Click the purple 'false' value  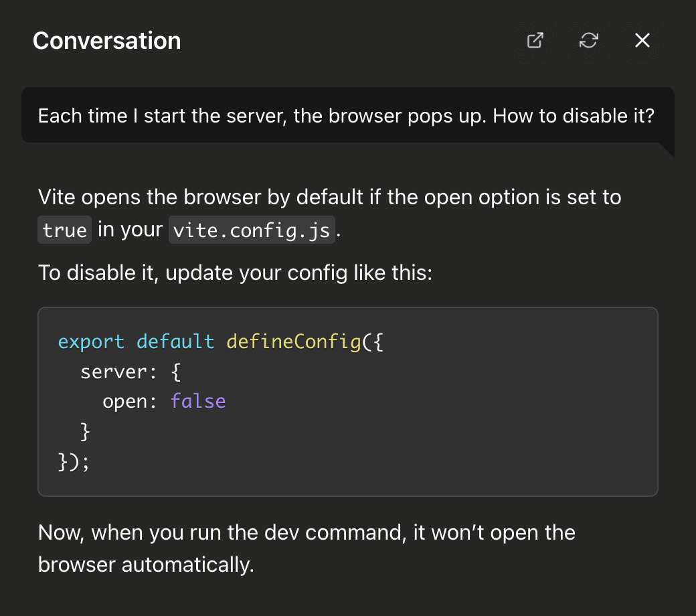(198, 402)
